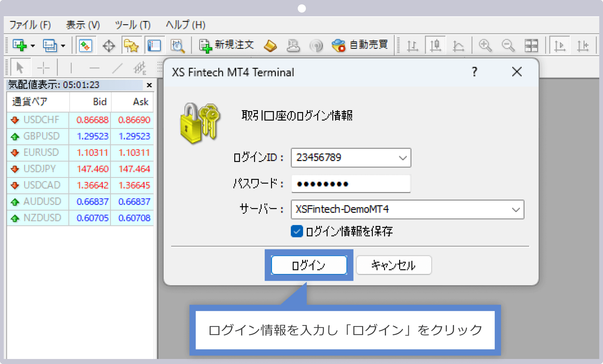603x364 pixels.
Task: Select the cursor arrow tool
Action: (x=20, y=67)
